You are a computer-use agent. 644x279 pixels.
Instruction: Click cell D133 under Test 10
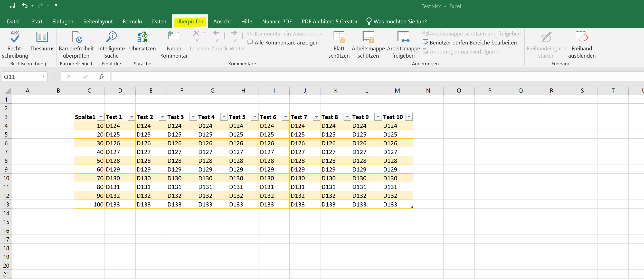point(397,204)
